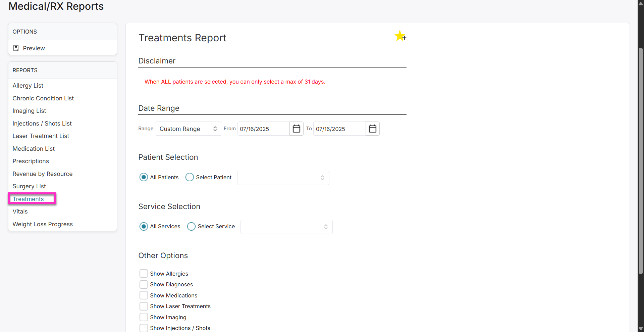The width and height of the screenshot is (644, 332).
Task: Enable the Show Allergies checkbox
Action: 144,273
